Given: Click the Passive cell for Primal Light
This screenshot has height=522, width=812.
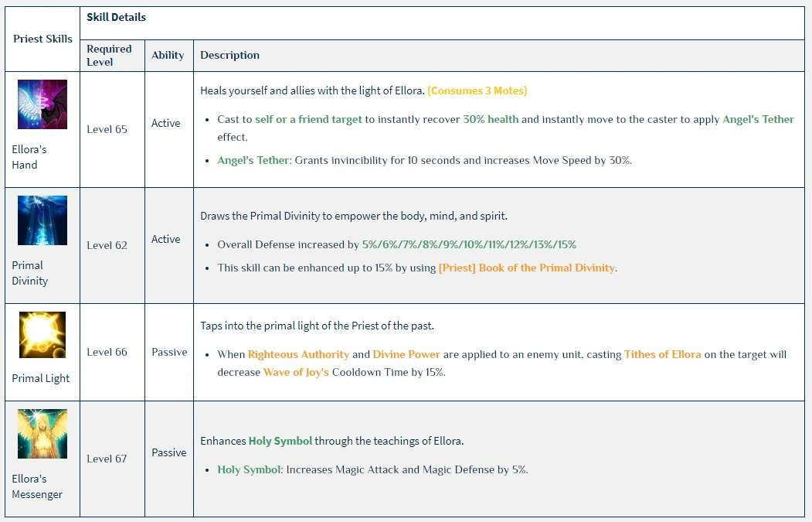Looking at the screenshot, I should 169,352.
